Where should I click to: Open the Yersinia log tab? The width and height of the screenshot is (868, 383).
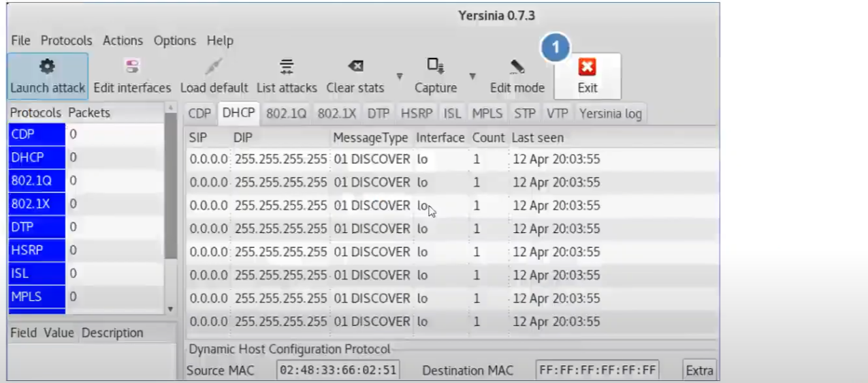(610, 114)
